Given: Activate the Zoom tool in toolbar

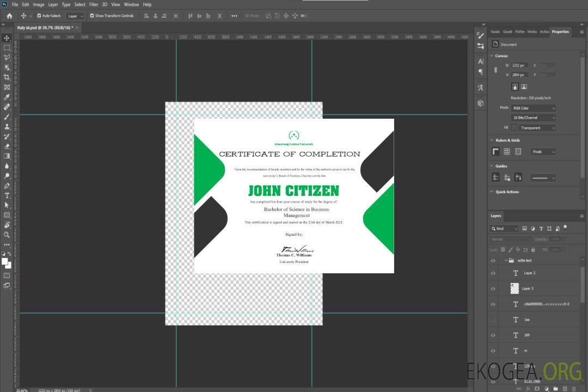Looking at the screenshot, I should tap(7, 235).
